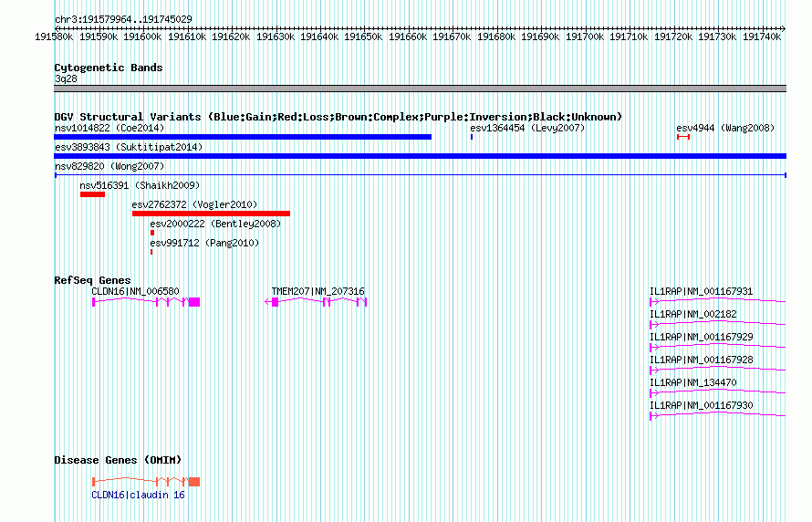Click the 3q28 band label

tap(66, 78)
